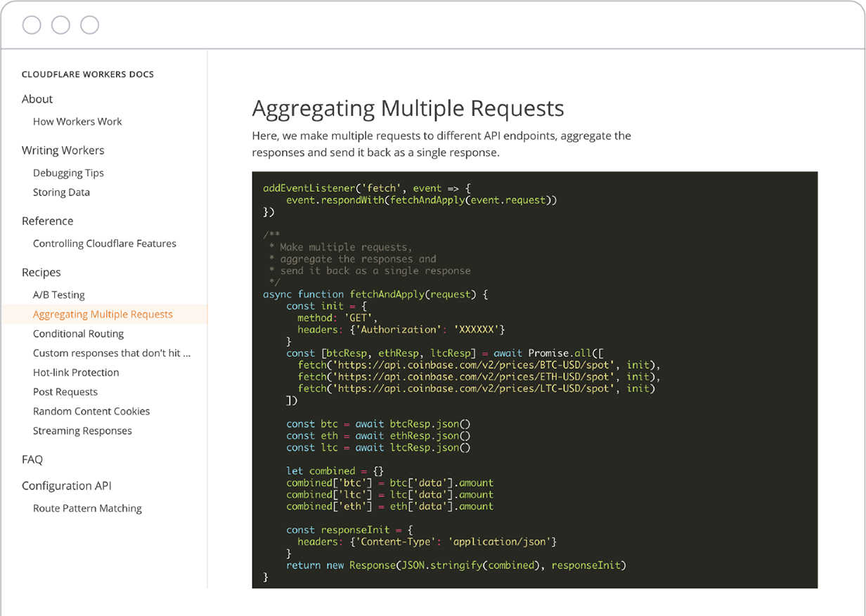Click the first window control circle

tap(32, 25)
